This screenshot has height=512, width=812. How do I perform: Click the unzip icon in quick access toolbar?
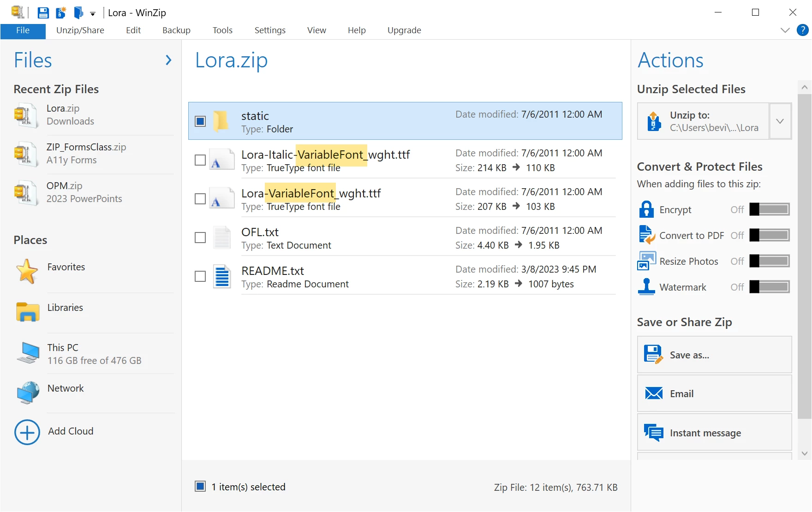78,12
